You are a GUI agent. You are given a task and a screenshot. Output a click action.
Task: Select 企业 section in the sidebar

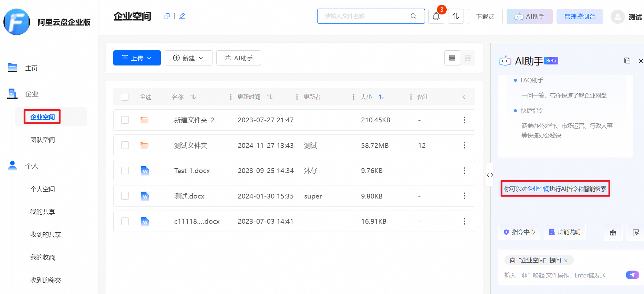[x=32, y=94]
